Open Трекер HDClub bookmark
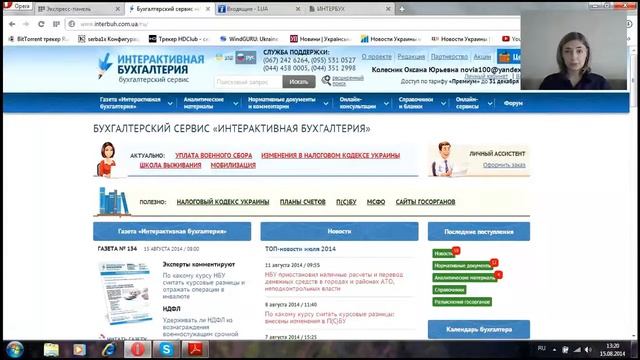Viewport: 640px width, 360px height. 179,39
